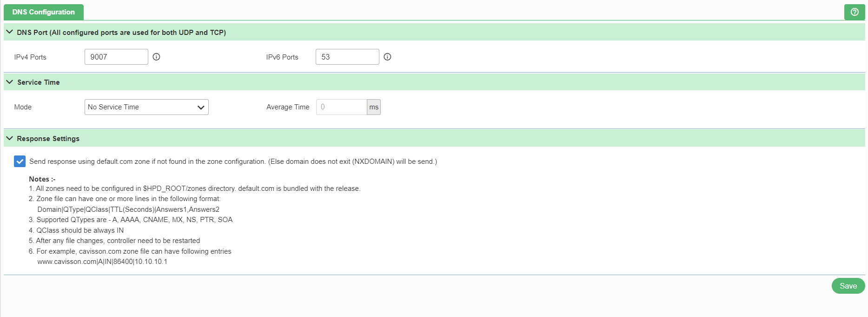Click note 'QClass should be always IN'
Image resolution: width=868 pixels, height=317 pixels.
(76, 230)
